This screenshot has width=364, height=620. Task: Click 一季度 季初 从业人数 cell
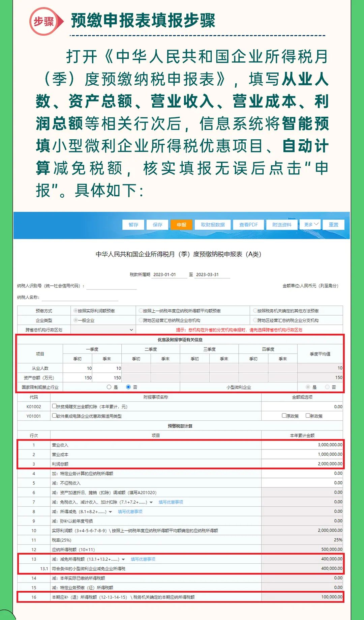tap(78, 368)
